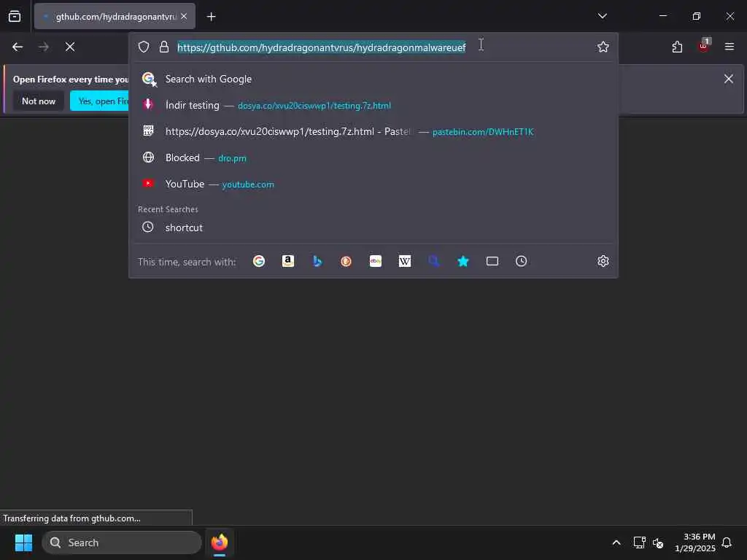Open muted volume tray icon
The width and height of the screenshot is (747, 560).
[x=658, y=542]
